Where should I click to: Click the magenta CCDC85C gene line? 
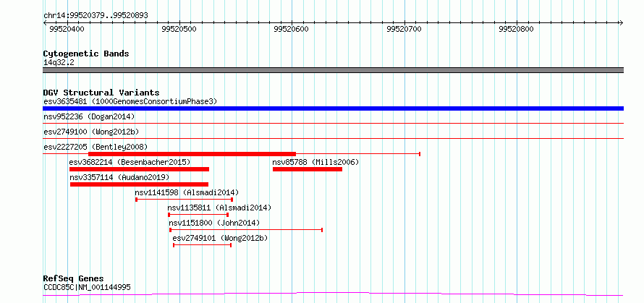pyautogui.click(x=333, y=294)
